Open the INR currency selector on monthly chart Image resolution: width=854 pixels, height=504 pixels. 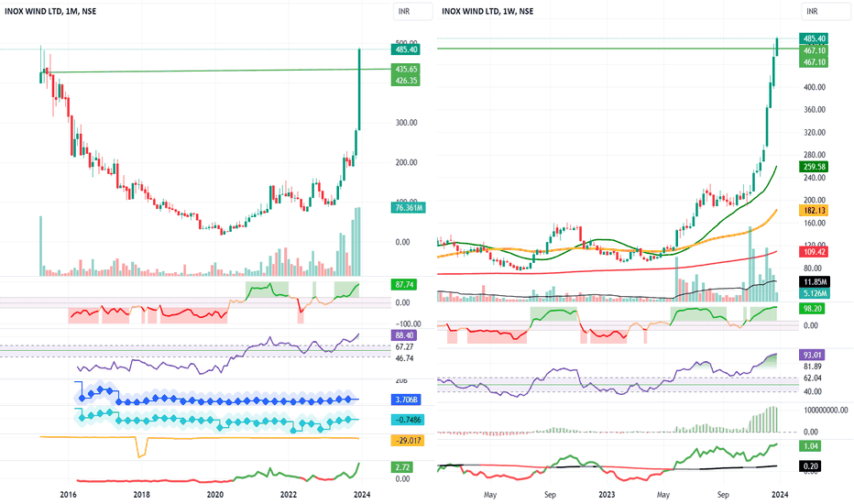click(413, 11)
